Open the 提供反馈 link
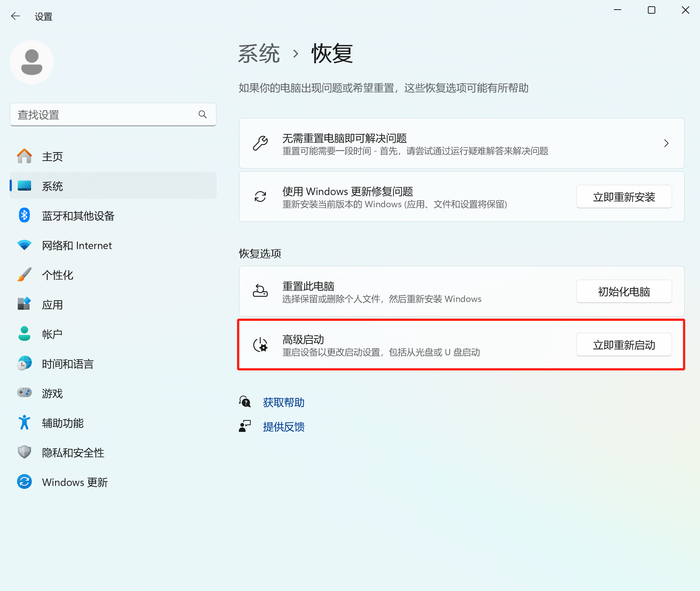The image size is (700, 591). (x=284, y=427)
